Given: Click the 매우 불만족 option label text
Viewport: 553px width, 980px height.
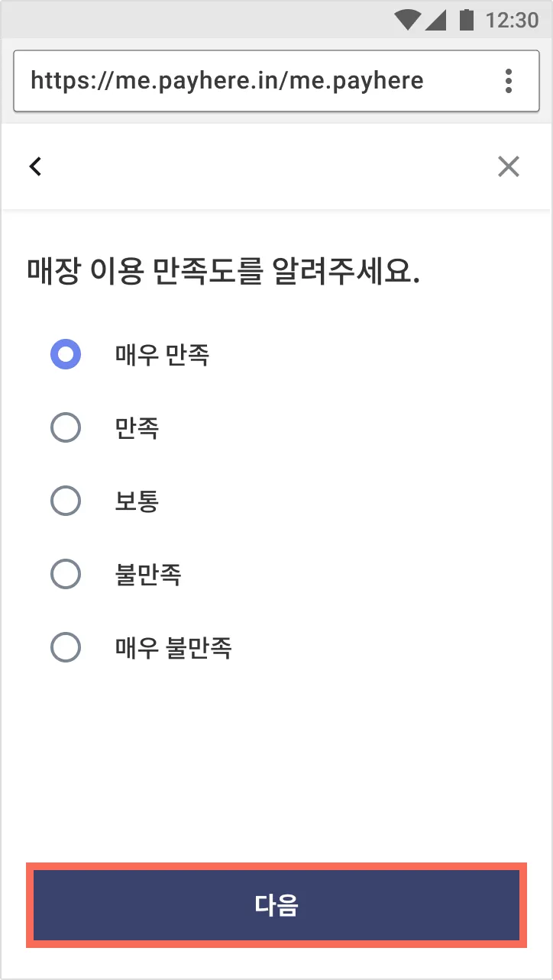Looking at the screenshot, I should click(173, 648).
